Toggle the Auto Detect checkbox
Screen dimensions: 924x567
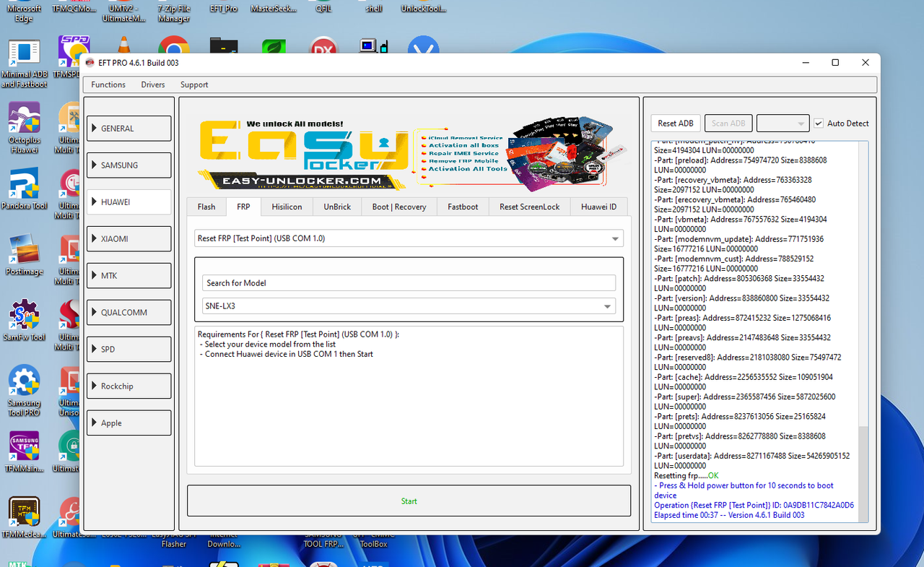[818, 124]
